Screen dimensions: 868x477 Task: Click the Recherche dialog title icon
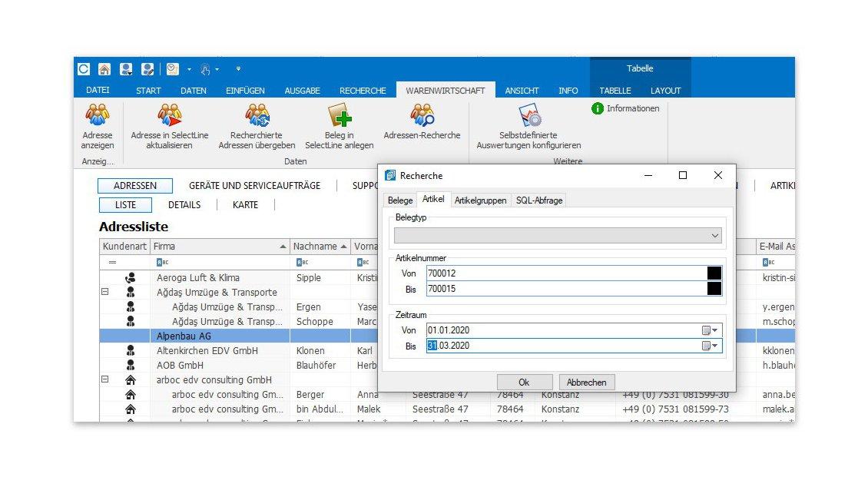[x=390, y=175]
